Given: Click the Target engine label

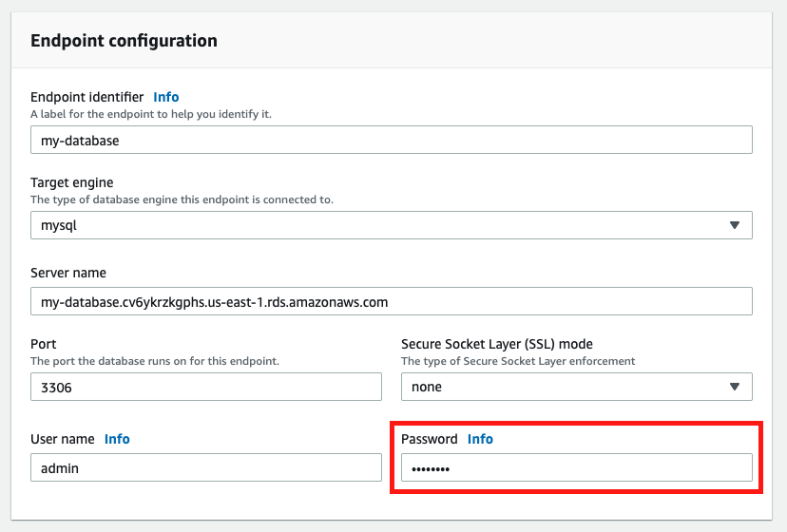Looking at the screenshot, I should coord(72,182).
